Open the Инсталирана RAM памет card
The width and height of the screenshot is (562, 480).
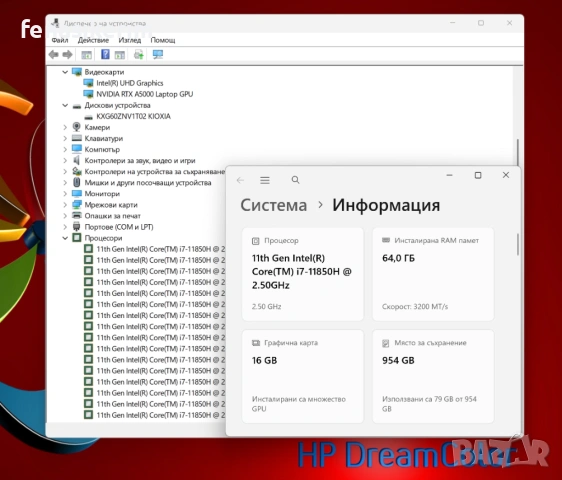[433, 274]
